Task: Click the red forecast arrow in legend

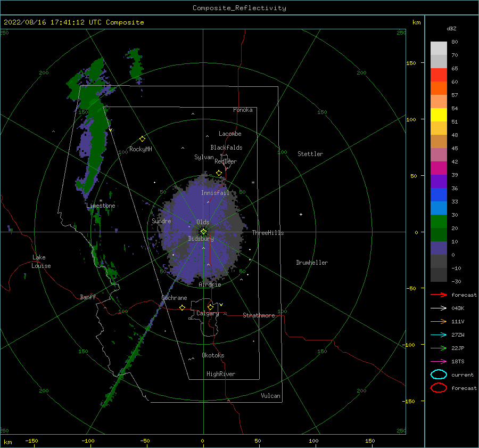Action: [439, 295]
